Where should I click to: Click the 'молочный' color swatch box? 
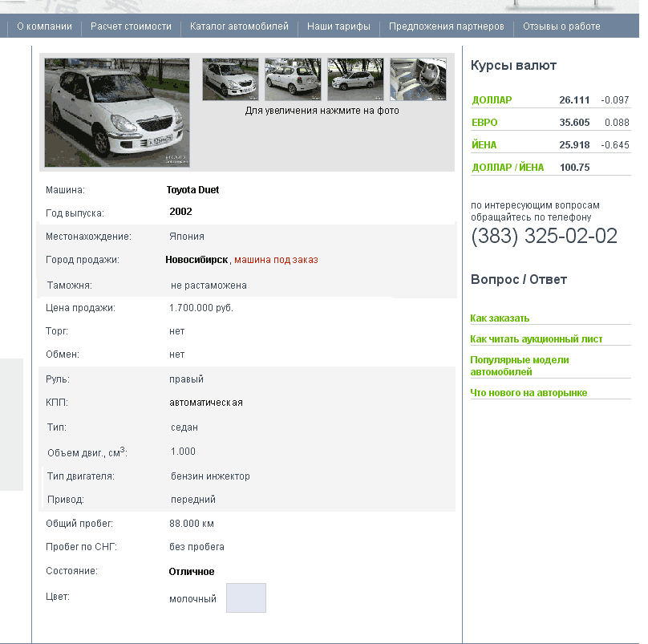pyautogui.click(x=246, y=597)
